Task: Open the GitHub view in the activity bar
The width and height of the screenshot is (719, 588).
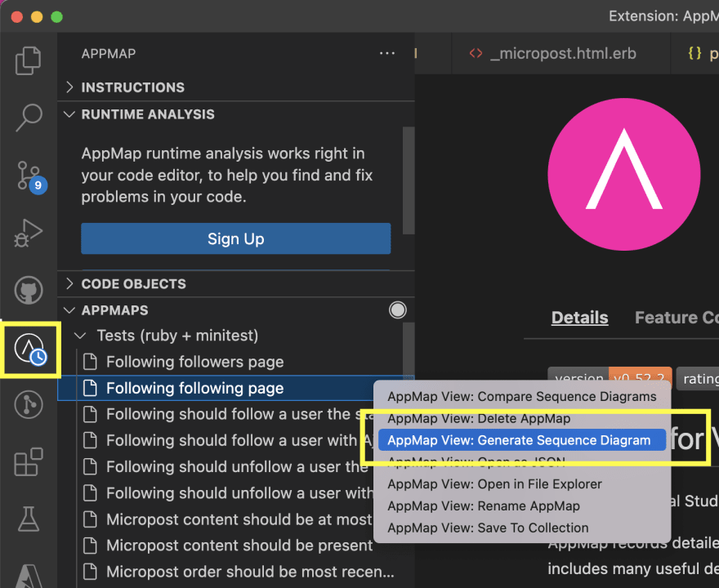Action: 29,290
